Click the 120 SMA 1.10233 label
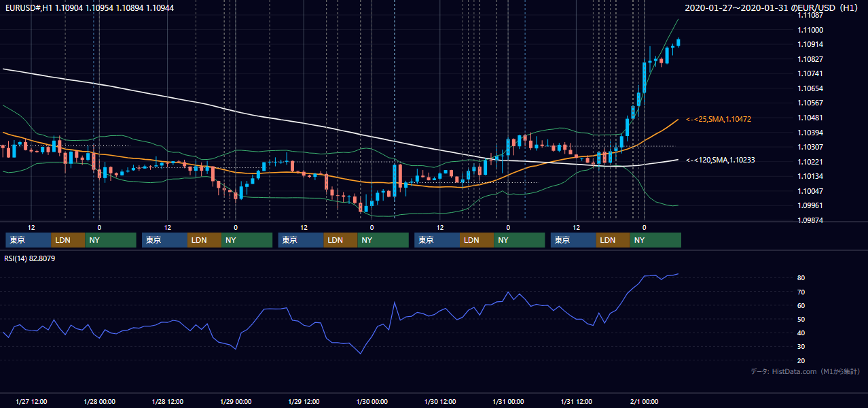The image size is (868, 408). click(x=721, y=160)
